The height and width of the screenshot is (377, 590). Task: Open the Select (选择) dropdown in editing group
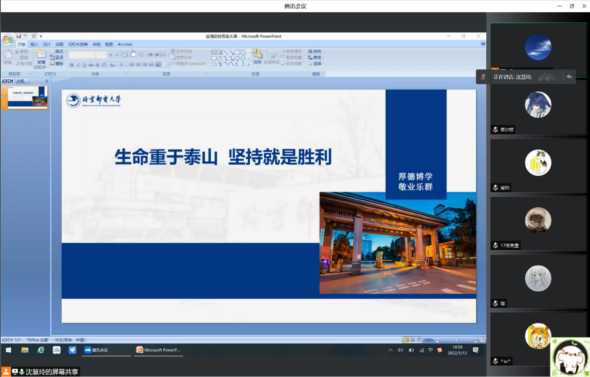(315, 64)
